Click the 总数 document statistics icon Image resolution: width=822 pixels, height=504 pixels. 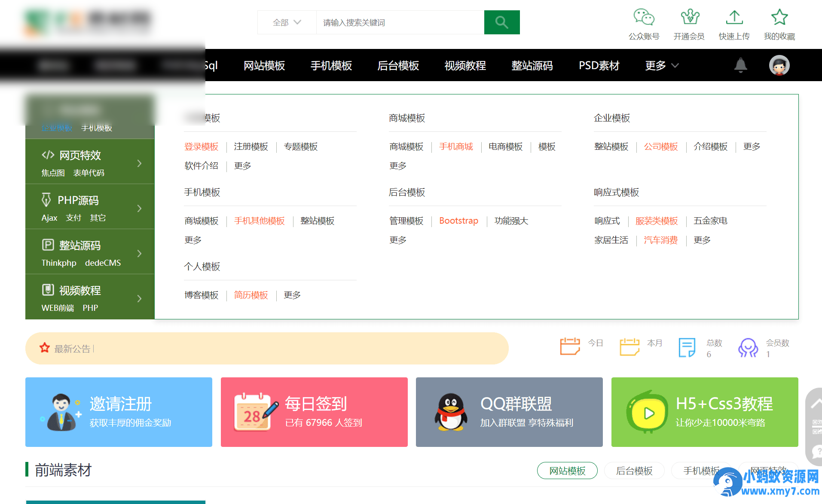[x=687, y=348]
